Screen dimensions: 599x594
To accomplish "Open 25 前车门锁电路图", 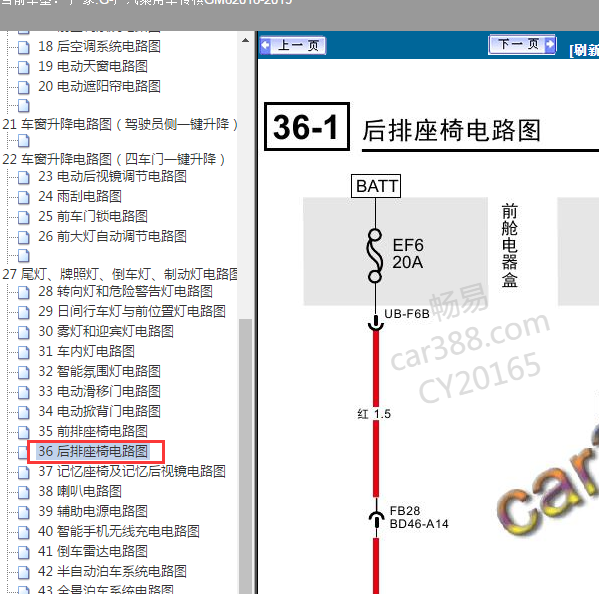I will click(93, 216).
